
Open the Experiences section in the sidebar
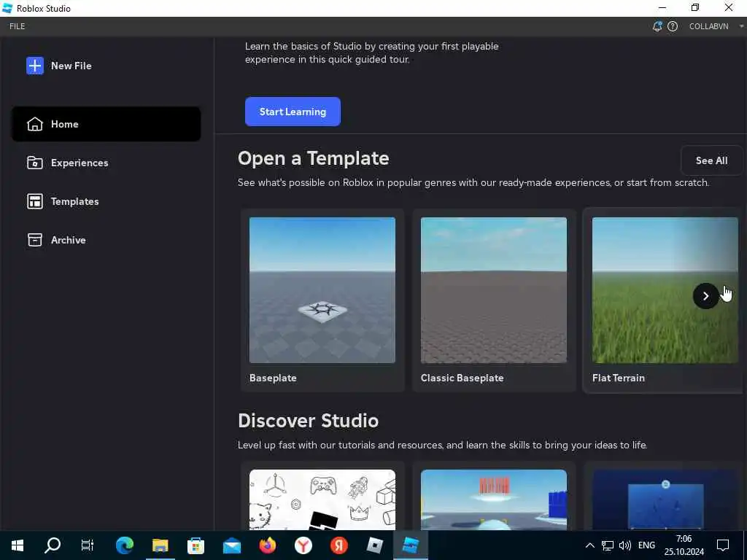click(x=106, y=163)
